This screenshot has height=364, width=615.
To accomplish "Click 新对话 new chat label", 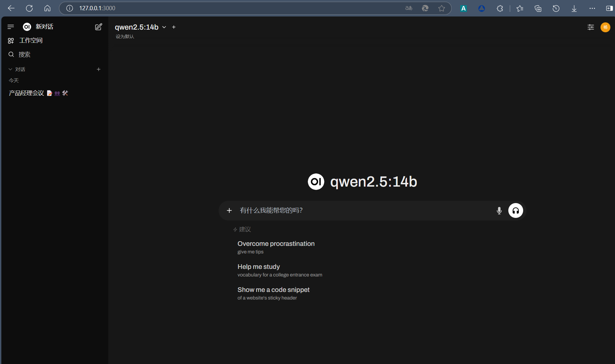I will [x=44, y=27].
